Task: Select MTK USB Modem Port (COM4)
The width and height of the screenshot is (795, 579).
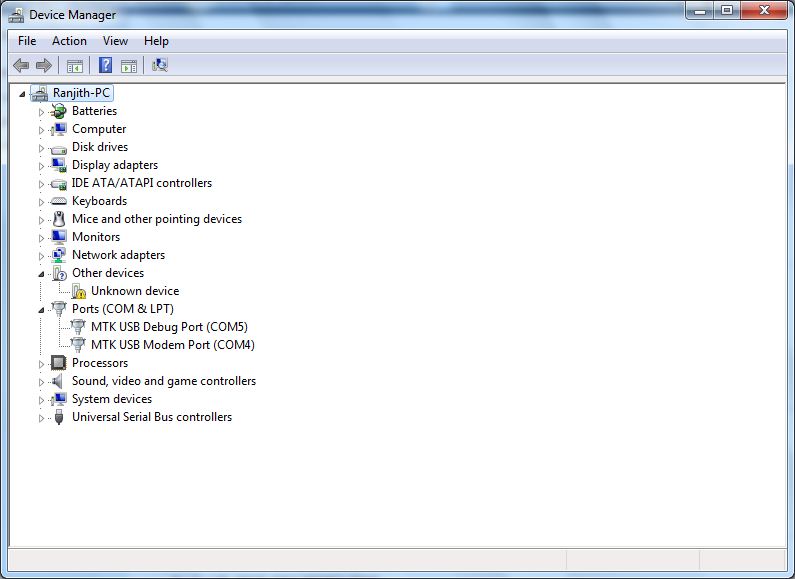Action: [172, 345]
